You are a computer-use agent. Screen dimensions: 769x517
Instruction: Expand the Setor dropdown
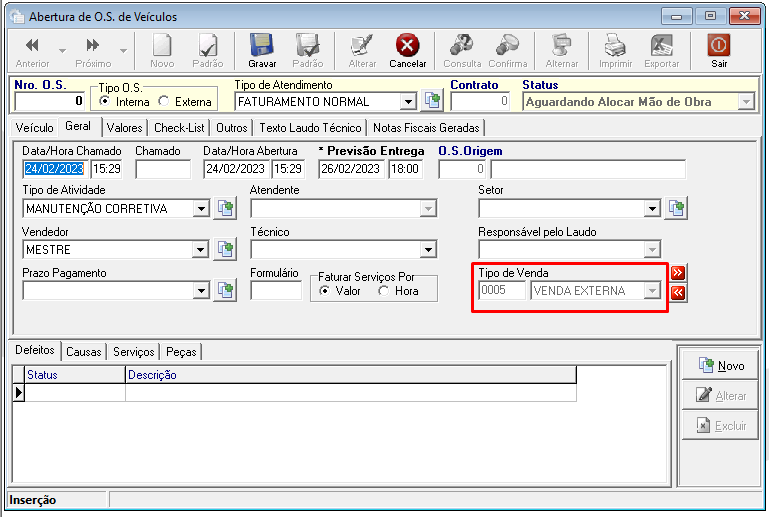[652, 209]
